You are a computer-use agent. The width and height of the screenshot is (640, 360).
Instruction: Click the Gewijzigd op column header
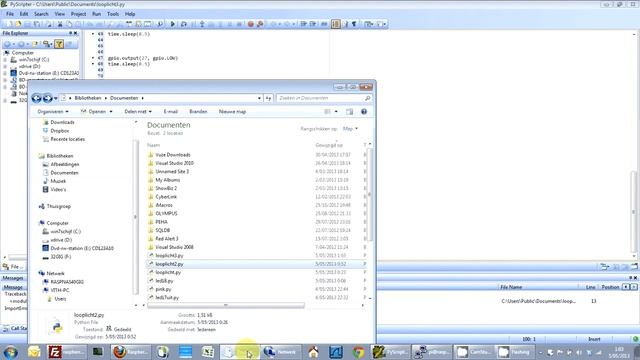click(x=329, y=145)
